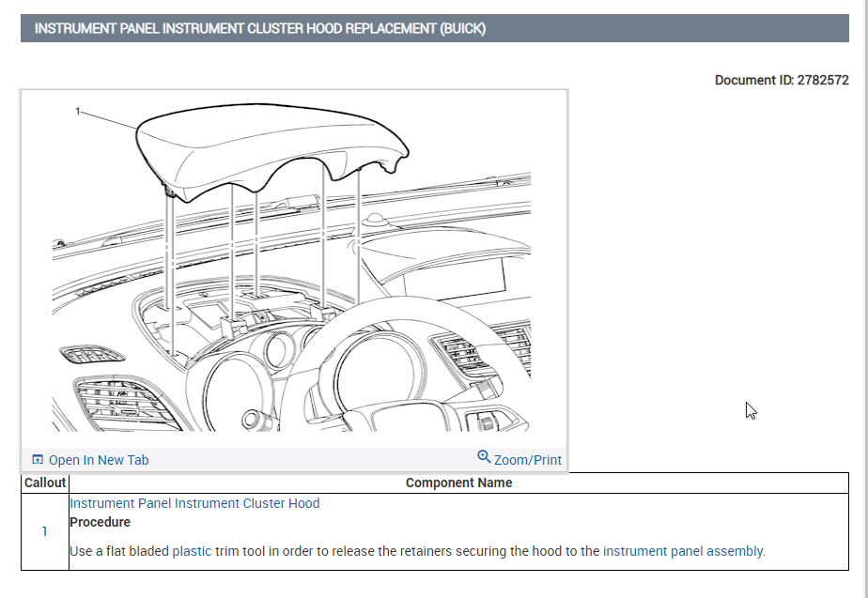
Task: Click the bold 'Procedure' heading
Action: pyautogui.click(x=100, y=522)
